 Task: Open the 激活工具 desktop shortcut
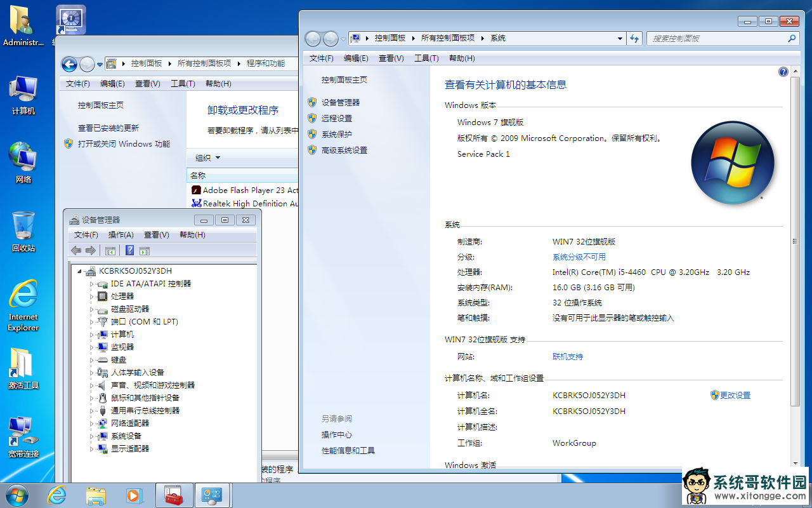click(23, 369)
